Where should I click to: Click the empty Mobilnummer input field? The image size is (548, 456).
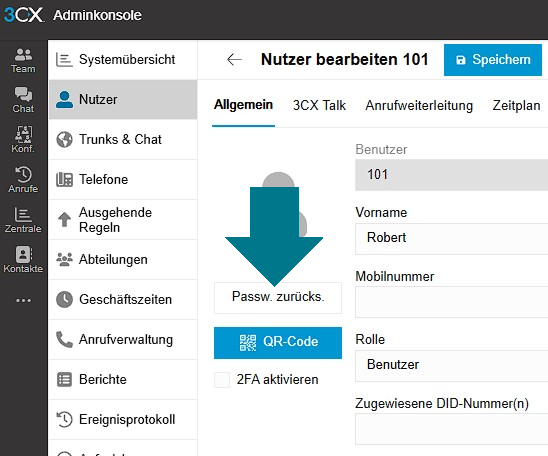click(x=452, y=302)
